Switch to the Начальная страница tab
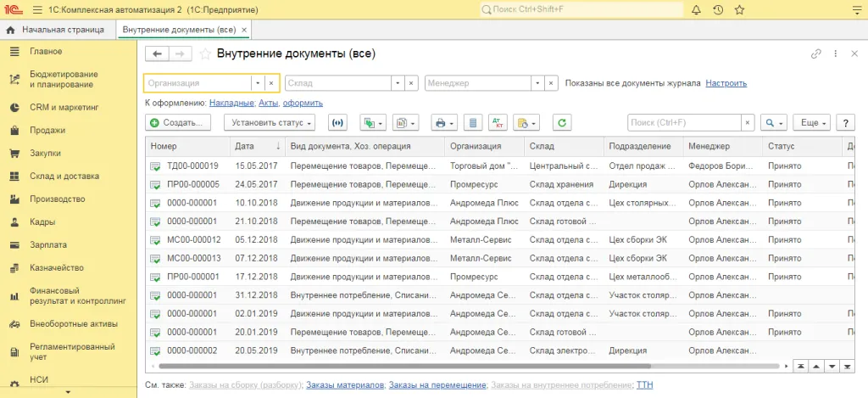 click(x=58, y=30)
